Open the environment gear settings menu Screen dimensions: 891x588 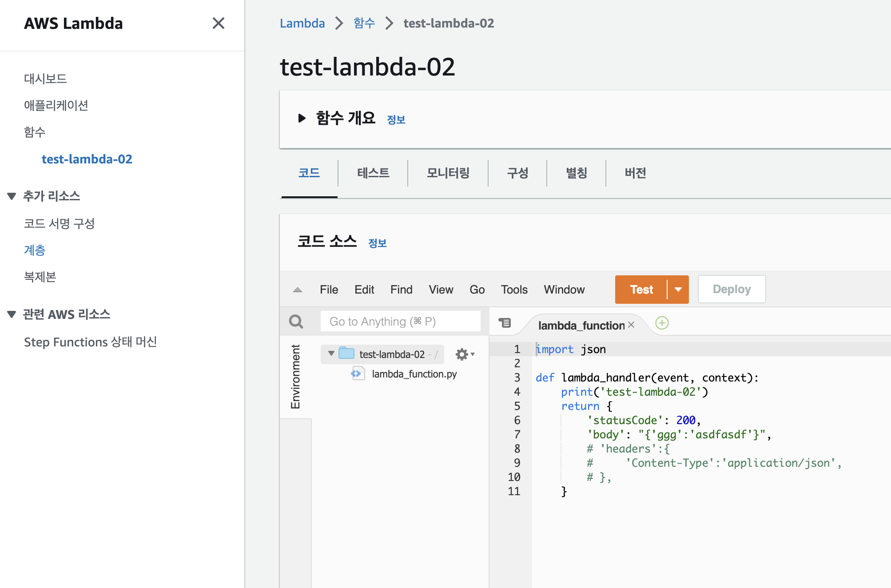(x=465, y=354)
